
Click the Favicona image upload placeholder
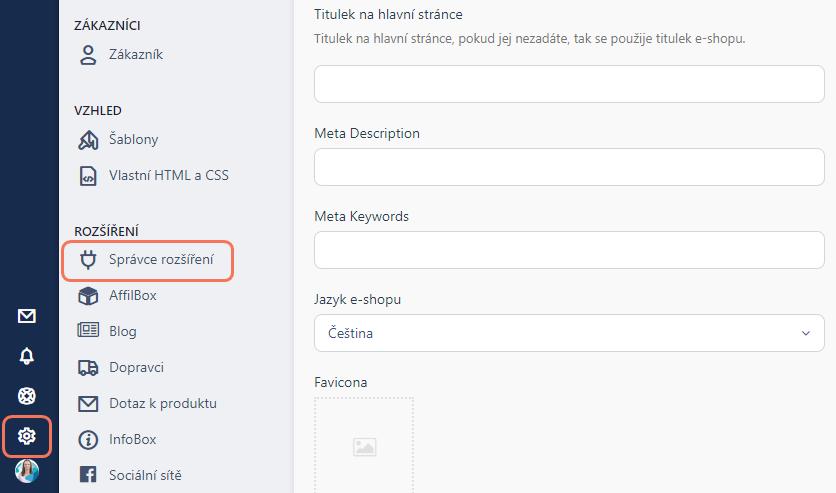tap(364, 446)
